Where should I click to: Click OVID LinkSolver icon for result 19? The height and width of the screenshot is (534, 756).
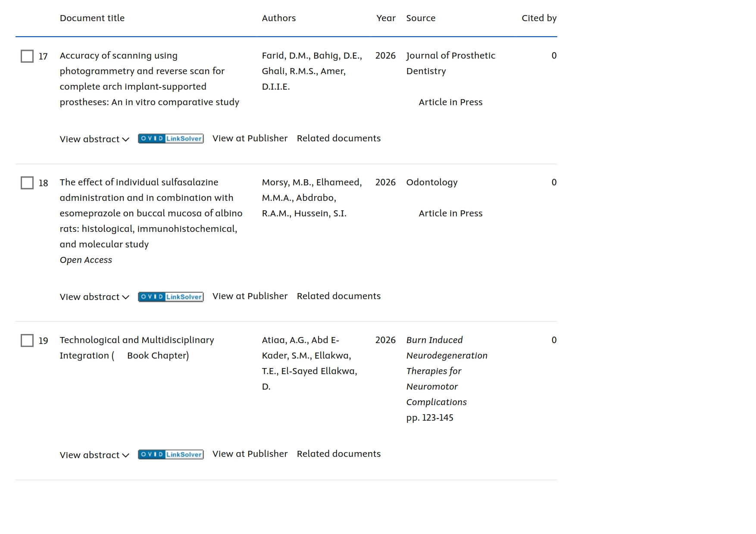click(x=171, y=454)
